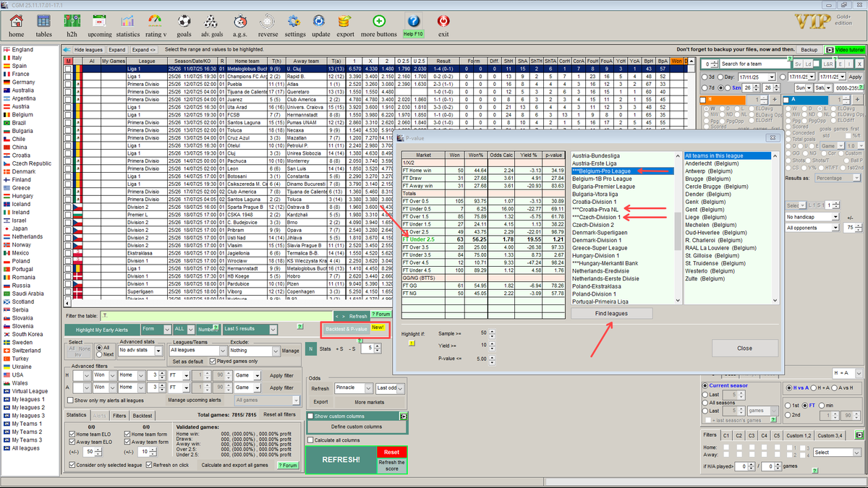Toggle Consider only selected league checkbox
This screenshot has width=868, height=488.
tap(71, 464)
